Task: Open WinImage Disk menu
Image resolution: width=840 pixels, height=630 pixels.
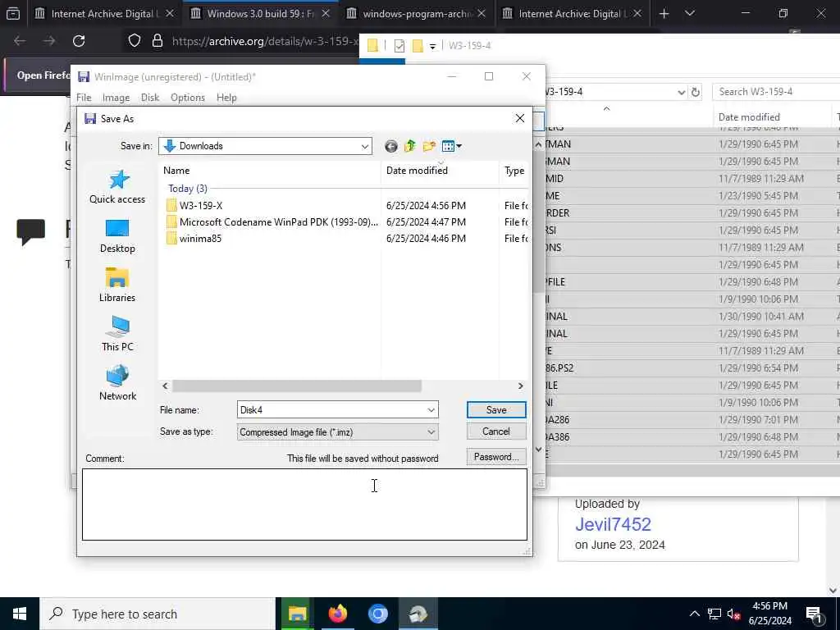Action: tap(150, 98)
